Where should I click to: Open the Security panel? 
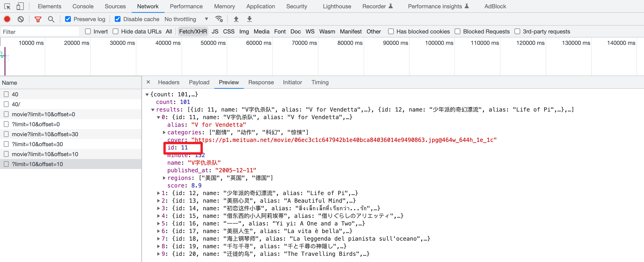(297, 6)
